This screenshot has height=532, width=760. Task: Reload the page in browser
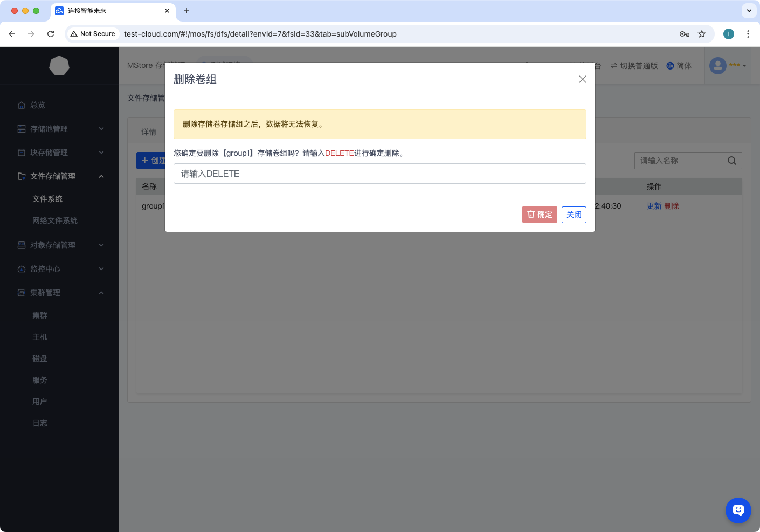(51, 34)
